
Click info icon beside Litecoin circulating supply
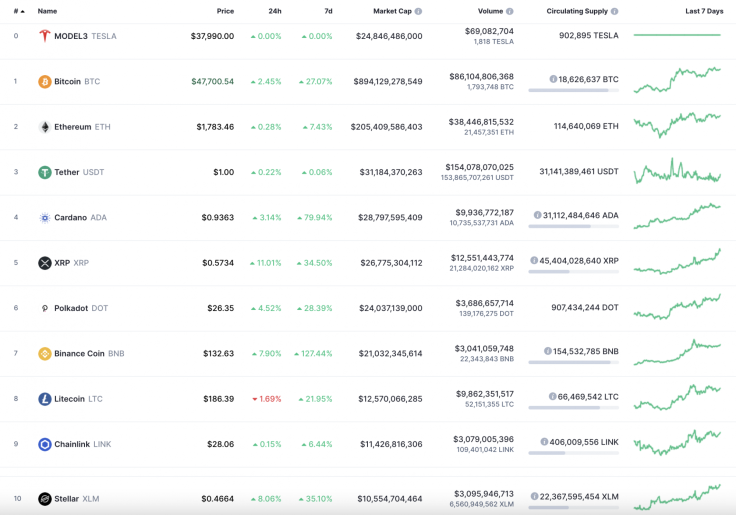[552, 397]
